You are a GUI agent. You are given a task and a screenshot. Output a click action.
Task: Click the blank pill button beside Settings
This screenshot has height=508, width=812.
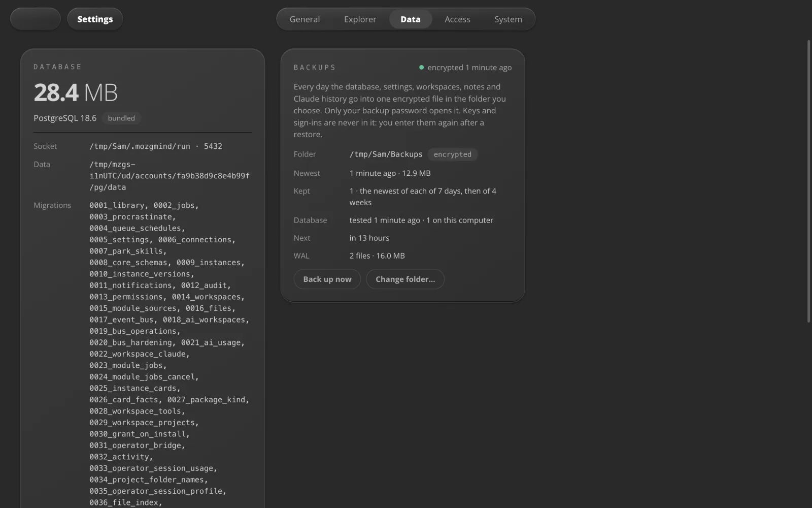tap(36, 19)
